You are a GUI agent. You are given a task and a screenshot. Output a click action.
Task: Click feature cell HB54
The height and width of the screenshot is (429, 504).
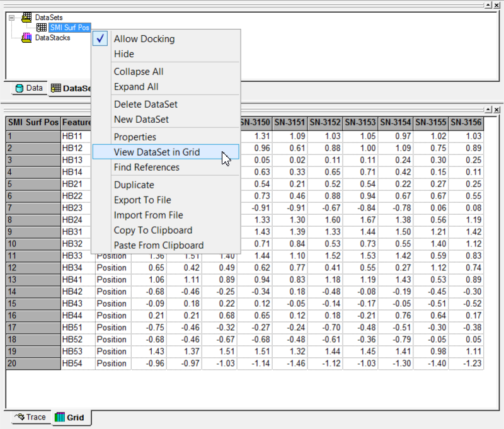(77, 363)
